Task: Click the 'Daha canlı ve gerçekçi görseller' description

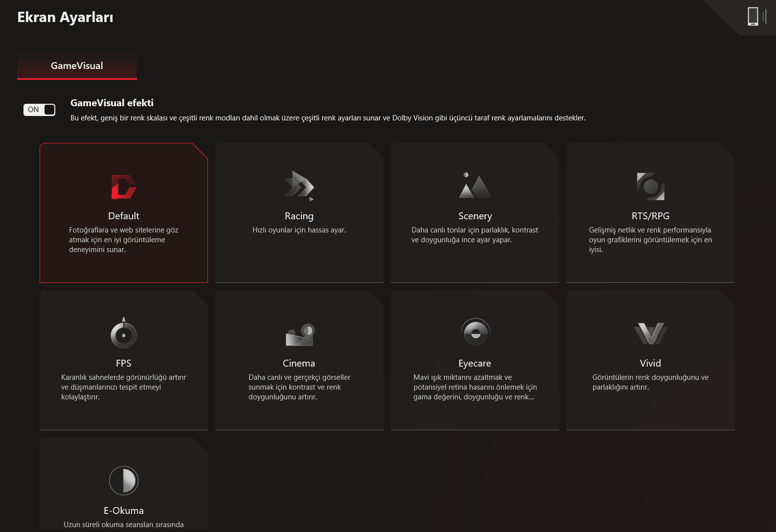Action: 299,387
